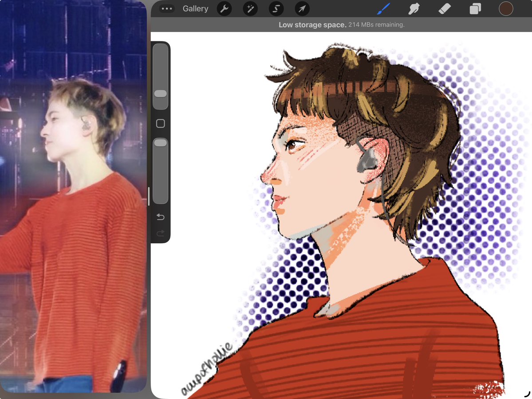Click the split view divider handle
The height and width of the screenshot is (399, 532).
click(149, 196)
